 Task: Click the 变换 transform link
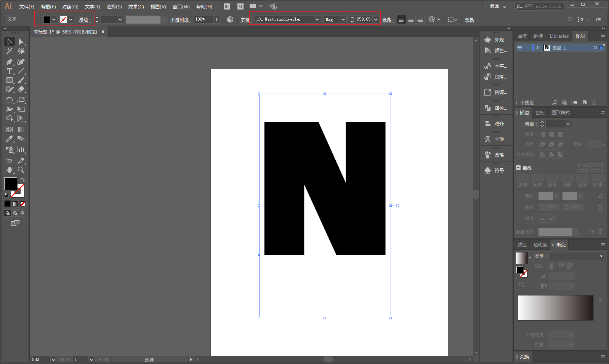[470, 19]
